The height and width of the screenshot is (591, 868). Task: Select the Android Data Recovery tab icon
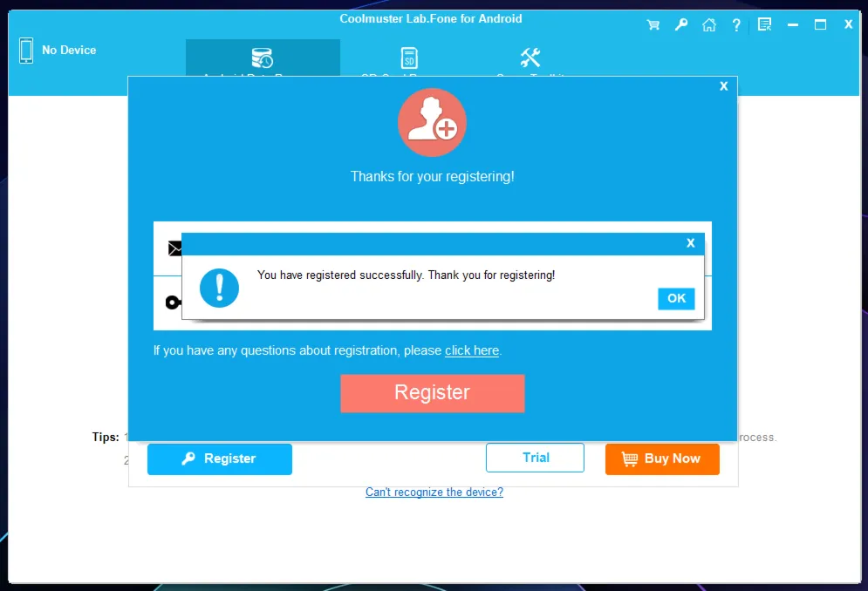pos(263,58)
